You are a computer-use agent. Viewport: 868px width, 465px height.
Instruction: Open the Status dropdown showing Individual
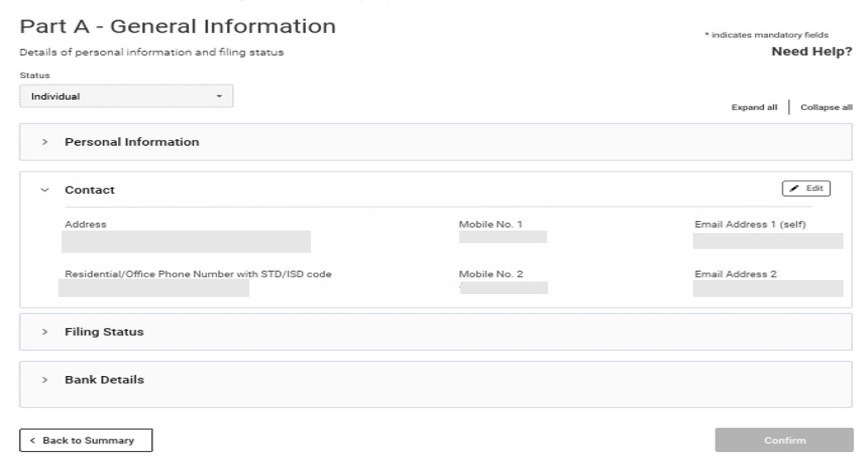point(126,96)
